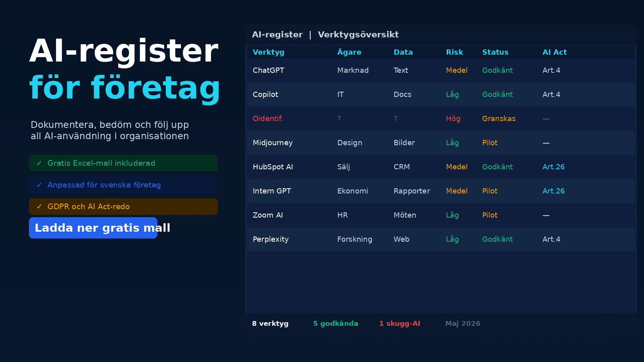The width and height of the screenshot is (644, 362).
Task: Select the red Oidentif. tool entry
Action: [x=268, y=119]
